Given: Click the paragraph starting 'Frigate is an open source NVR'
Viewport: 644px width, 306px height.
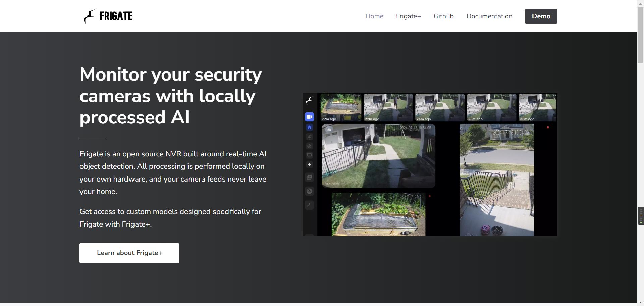Looking at the screenshot, I should (173, 172).
